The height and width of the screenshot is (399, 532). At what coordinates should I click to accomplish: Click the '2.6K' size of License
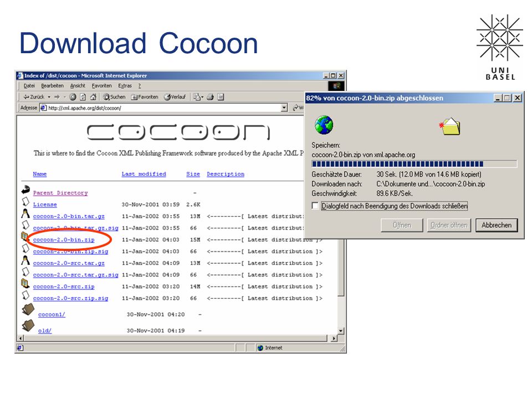(193, 204)
